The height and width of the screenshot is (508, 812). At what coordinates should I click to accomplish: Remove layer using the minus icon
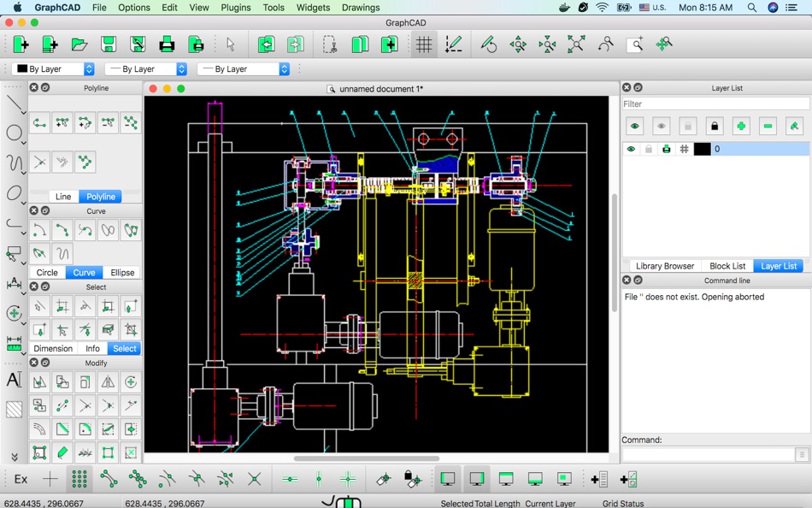(768, 127)
